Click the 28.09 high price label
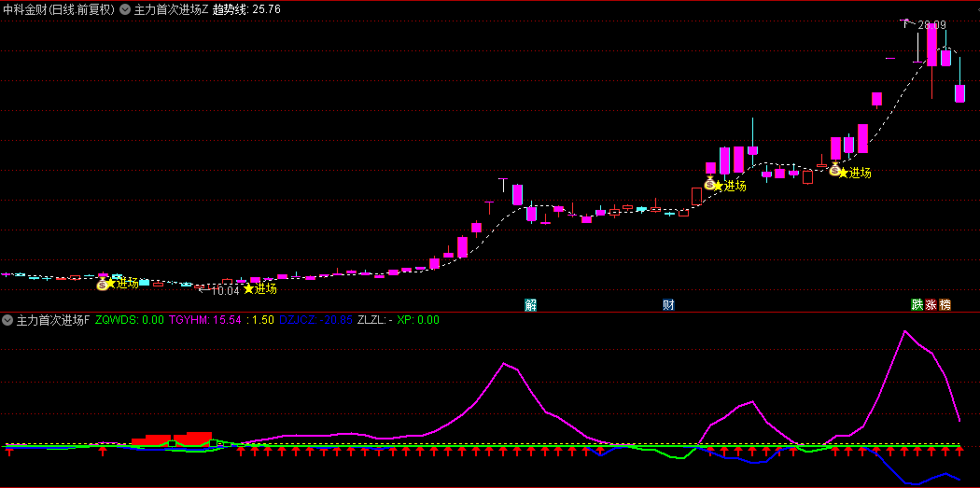Screen dimensions: 980x488 931,25
